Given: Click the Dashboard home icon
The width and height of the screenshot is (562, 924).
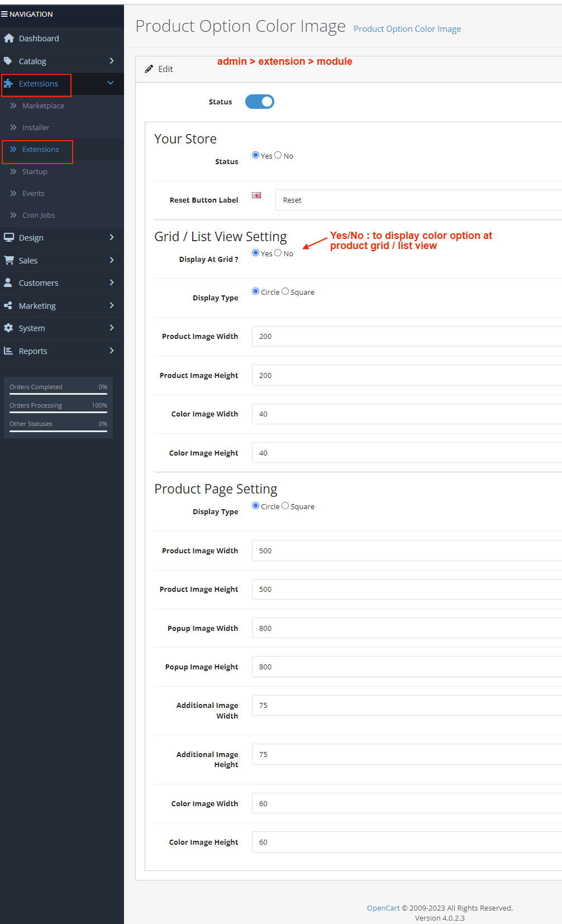Looking at the screenshot, I should coord(8,38).
